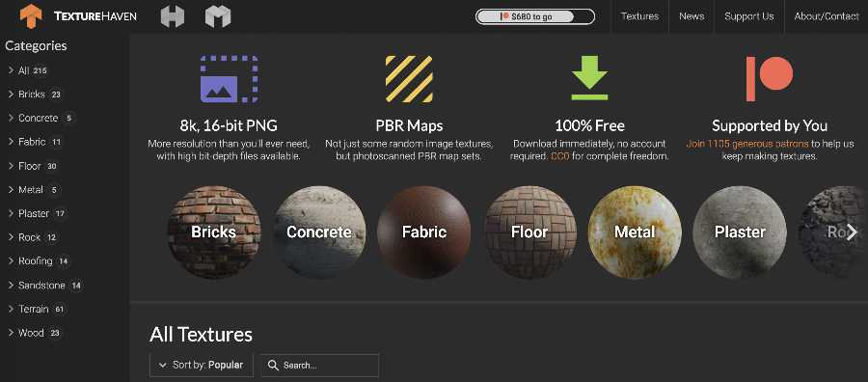Click the 8k, 16-bit PNG heading
The width and height of the screenshot is (868, 382).
(x=229, y=125)
